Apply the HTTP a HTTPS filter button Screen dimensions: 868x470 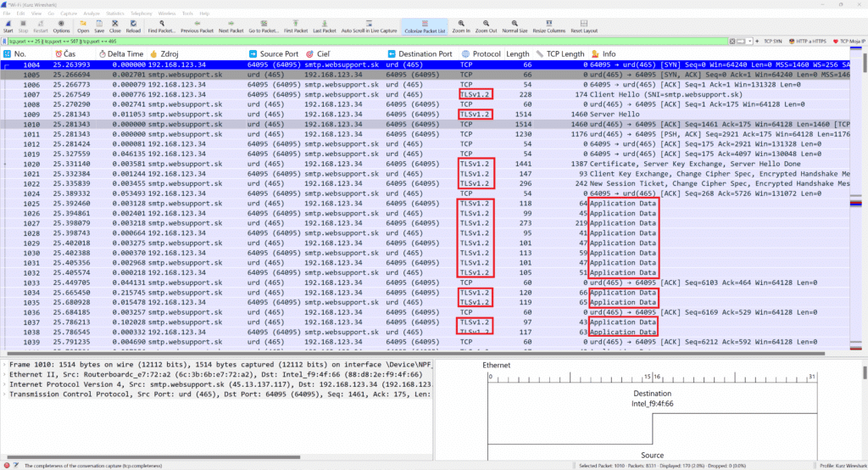[x=807, y=42]
